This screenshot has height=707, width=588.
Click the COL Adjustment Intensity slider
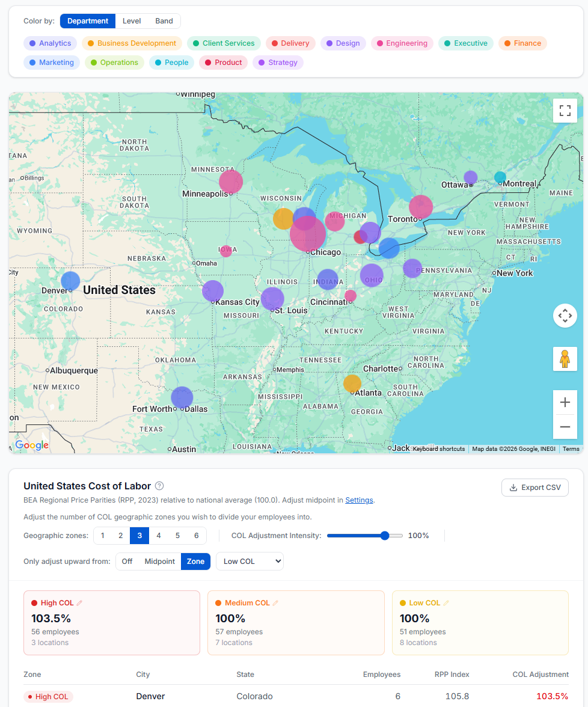364,536
